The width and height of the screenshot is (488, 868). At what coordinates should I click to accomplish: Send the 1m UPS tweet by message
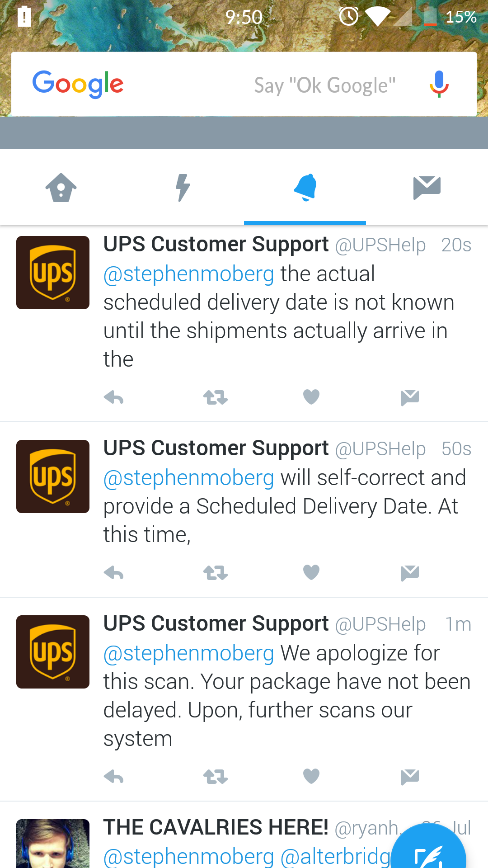point(410,777)
